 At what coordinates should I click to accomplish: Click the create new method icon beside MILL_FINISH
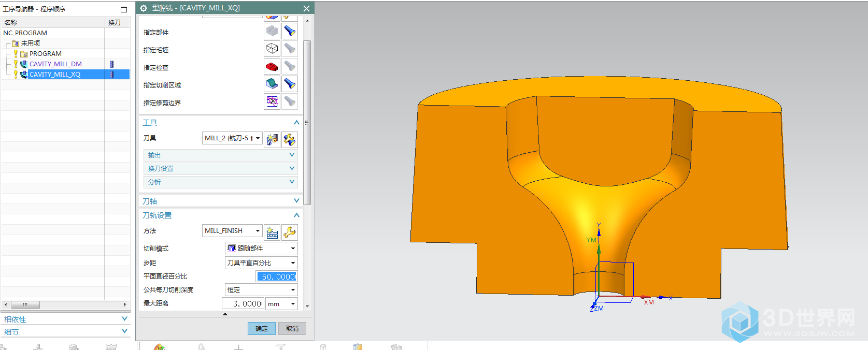coord(272,232)
